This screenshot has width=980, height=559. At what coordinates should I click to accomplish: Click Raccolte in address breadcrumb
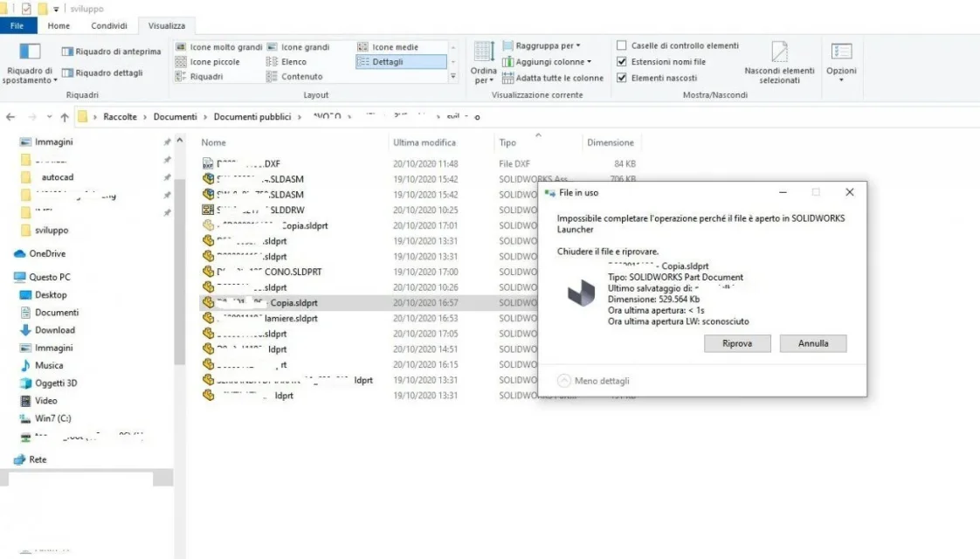point(120,117)
